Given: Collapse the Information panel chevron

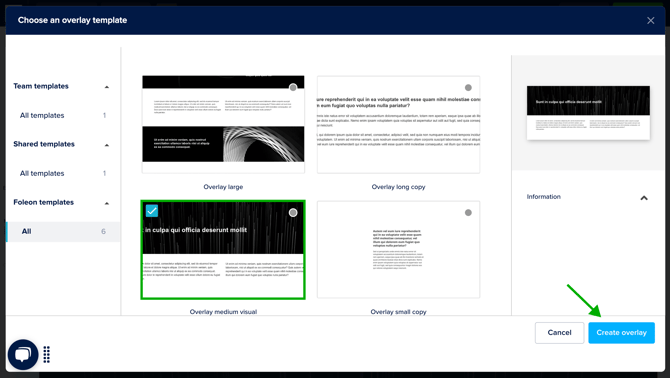Looking at the screenshot, I should (x=644, y=198).
